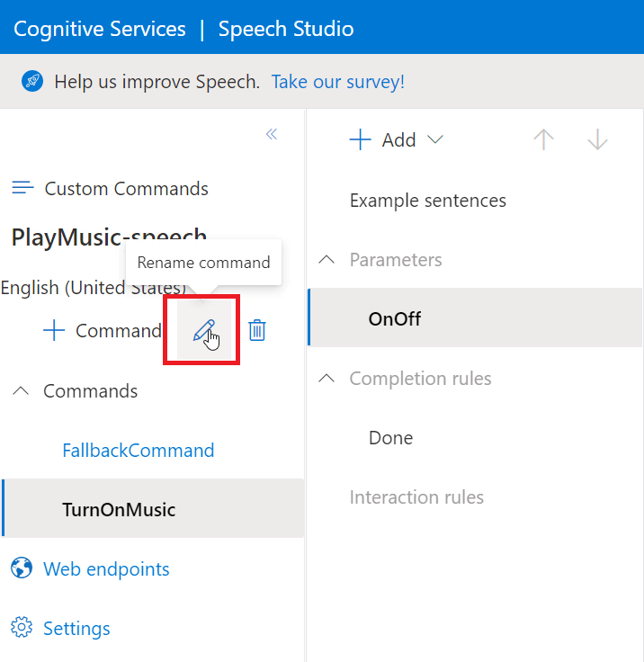Viewport: 644px width, 662px height.
Task: Open Interaction rules section
Action: (x=416, y=497)
